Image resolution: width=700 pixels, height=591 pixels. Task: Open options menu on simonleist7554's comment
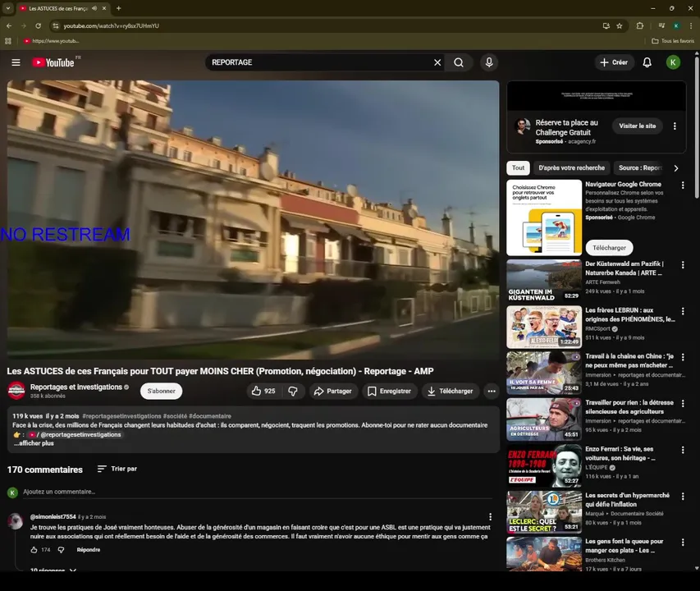pos(490,516)
